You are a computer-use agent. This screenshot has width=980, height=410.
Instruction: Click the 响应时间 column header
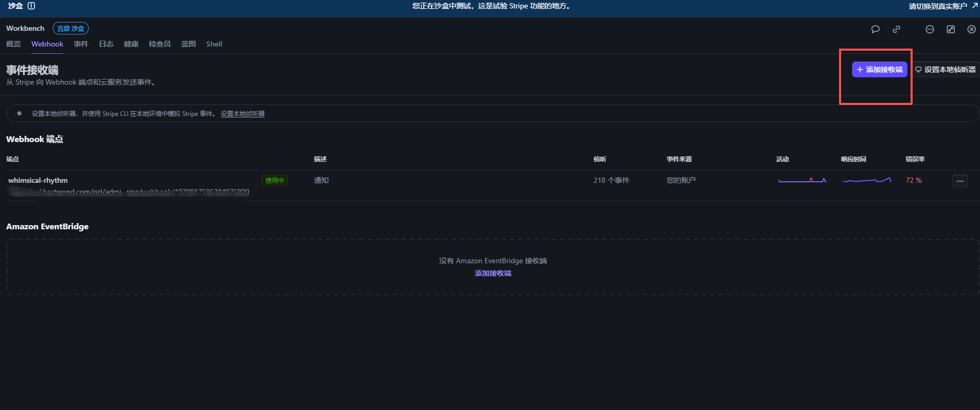[854, 159]
